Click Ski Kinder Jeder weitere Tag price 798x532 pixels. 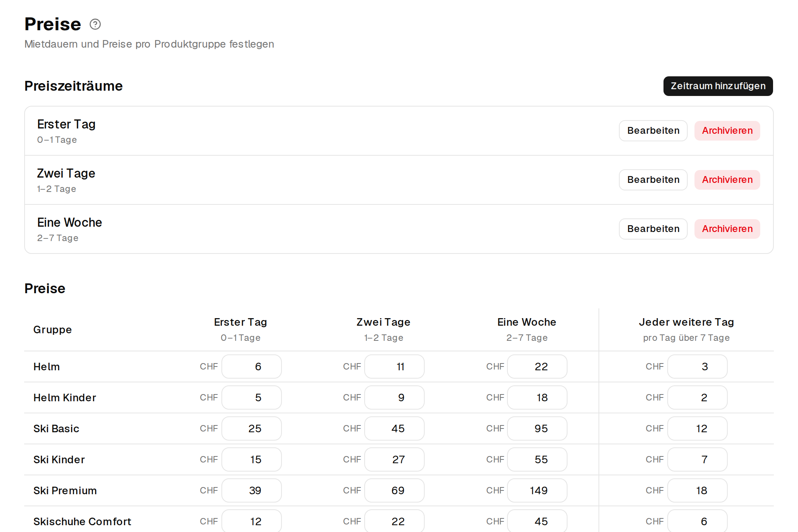[697, 459]
